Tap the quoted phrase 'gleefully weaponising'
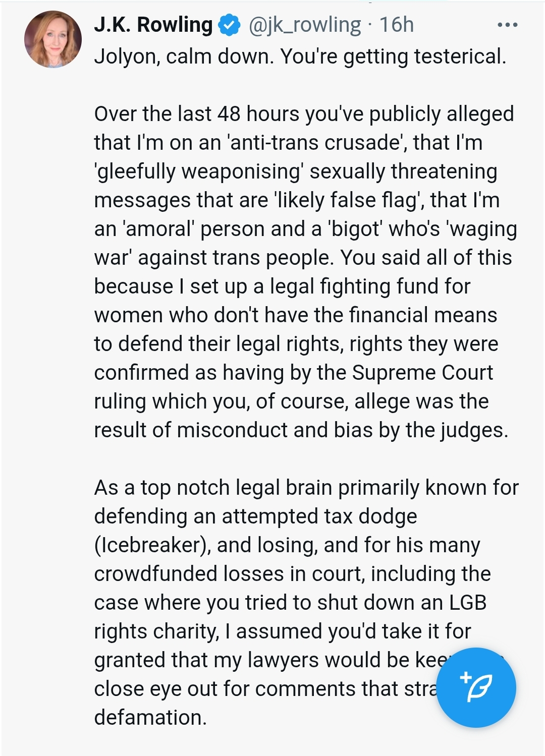The image size is (545, 756). [199, 171]
